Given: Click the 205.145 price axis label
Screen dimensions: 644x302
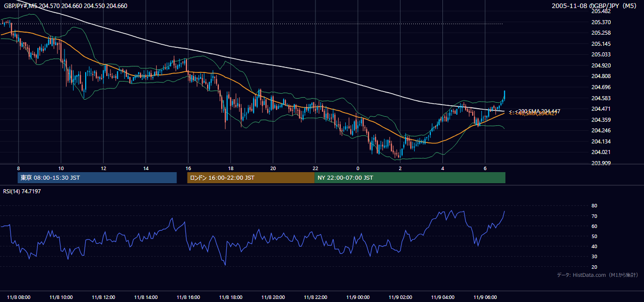Looking at the screenshot, I should (601, 44).
